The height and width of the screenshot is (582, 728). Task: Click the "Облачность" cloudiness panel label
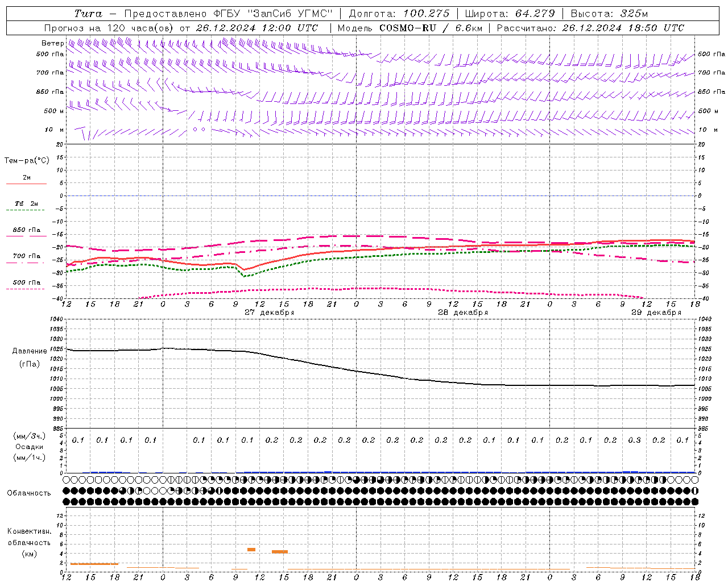point(28,493)
